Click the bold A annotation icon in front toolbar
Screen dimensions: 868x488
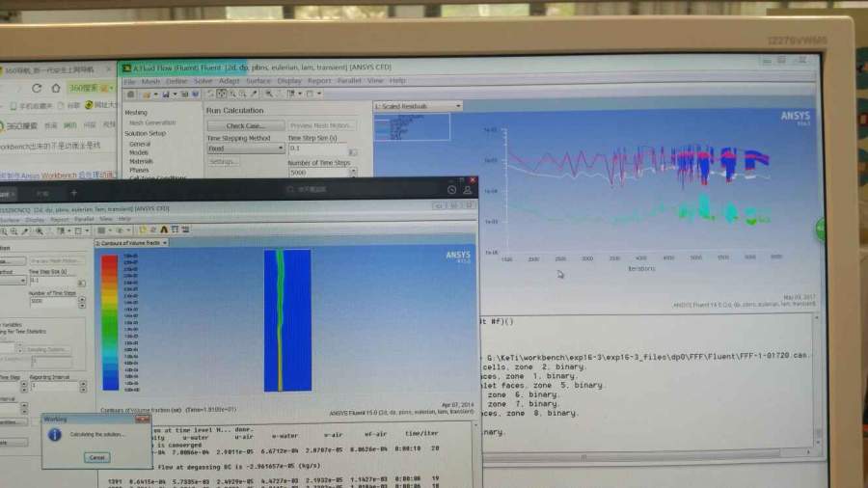[164, 230]
